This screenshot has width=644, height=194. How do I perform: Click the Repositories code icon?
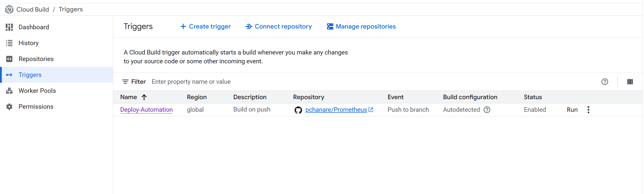click(x=9, y=59)
